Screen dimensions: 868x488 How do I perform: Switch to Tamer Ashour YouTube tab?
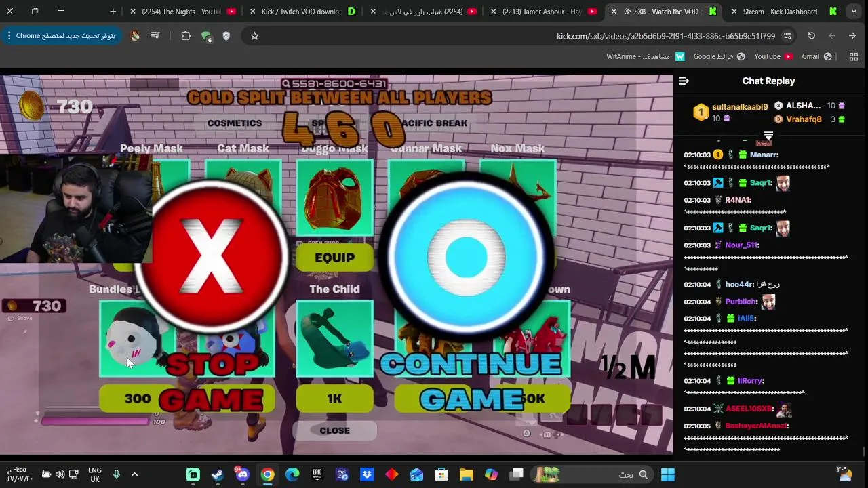coord(542,12)
